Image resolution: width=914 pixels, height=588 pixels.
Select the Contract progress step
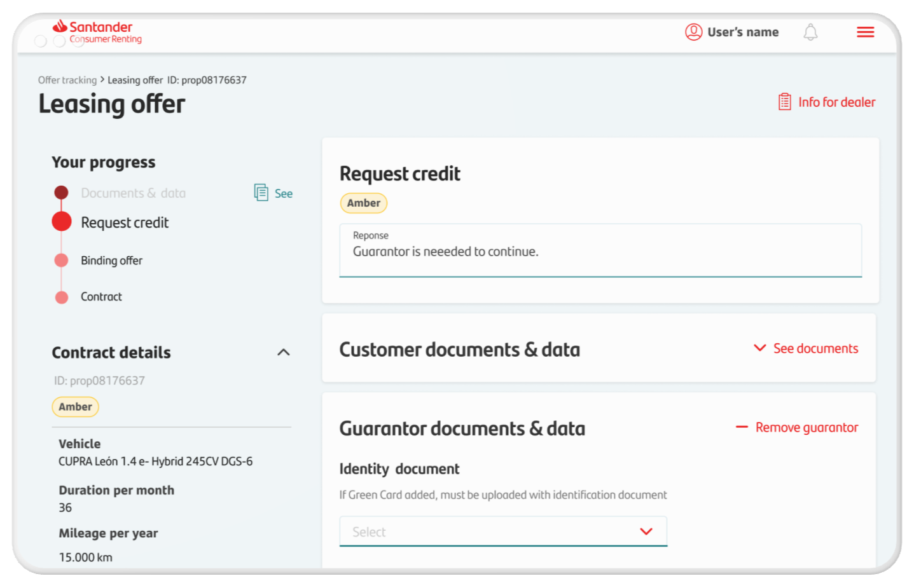(x=101, y=297)
